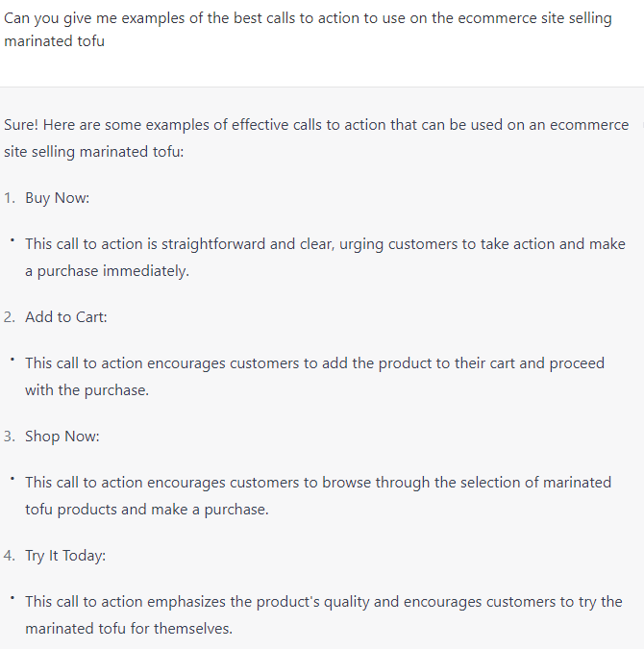Select the 'Buy Now:' list heading

[x=57, y=198]
